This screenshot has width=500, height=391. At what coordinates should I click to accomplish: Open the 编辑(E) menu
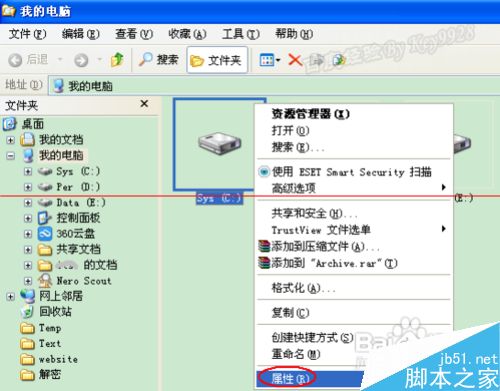(x=80, y=34)
